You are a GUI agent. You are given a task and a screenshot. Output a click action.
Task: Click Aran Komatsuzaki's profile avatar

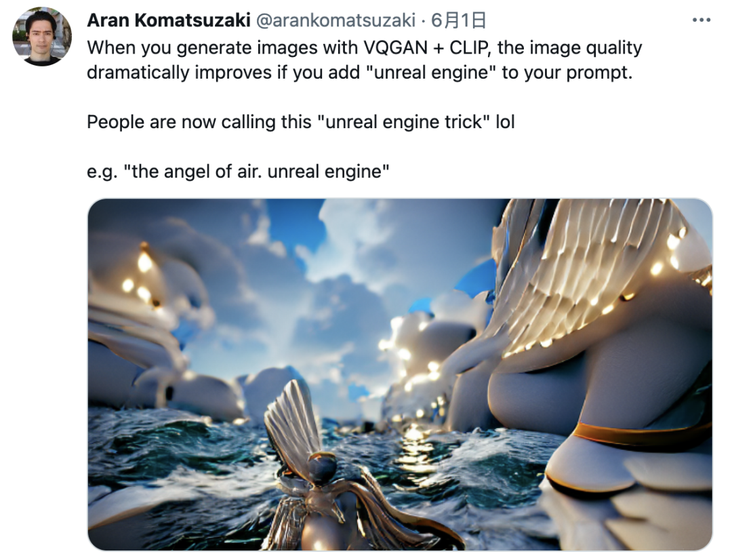tap(42, 37)
